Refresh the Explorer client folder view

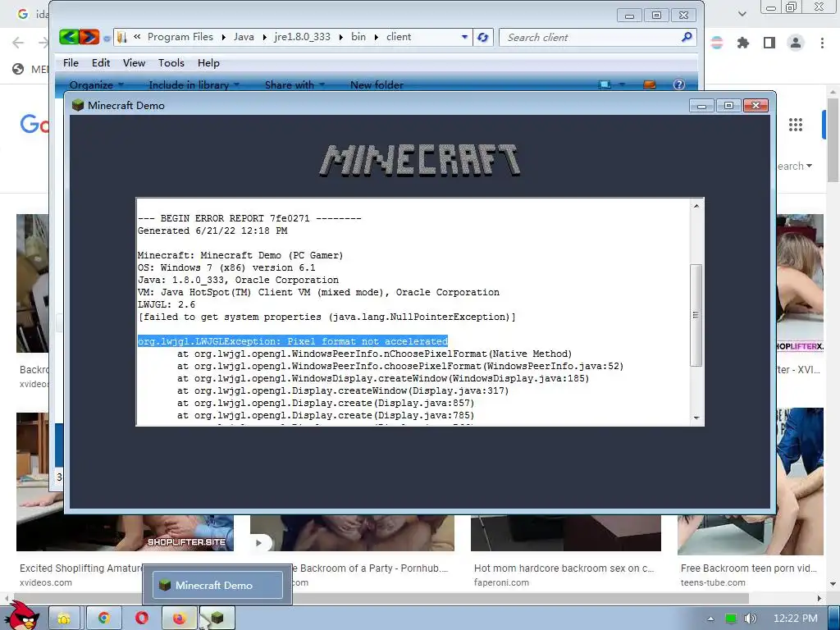tap(482, 37)
